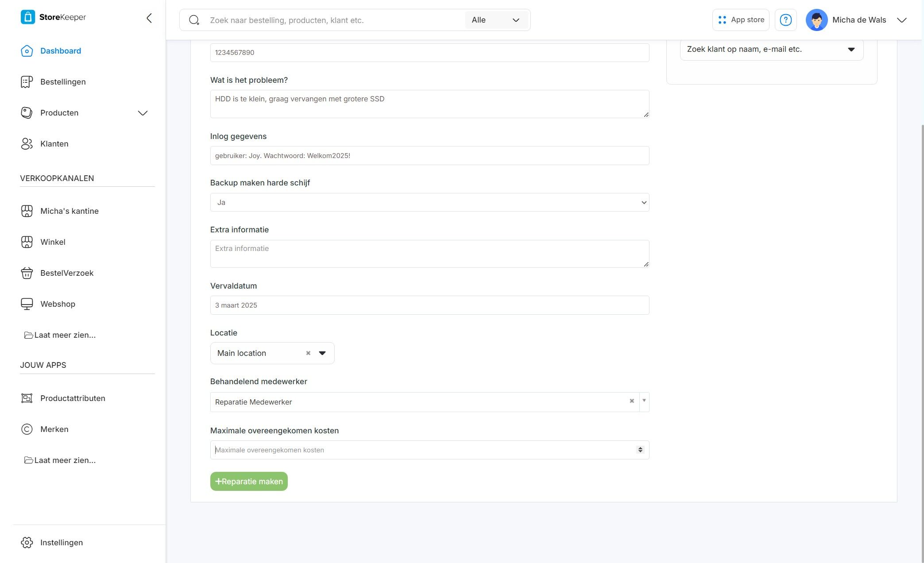Remove the Reparatie Medewerker selection

click(x=632, y=401)
